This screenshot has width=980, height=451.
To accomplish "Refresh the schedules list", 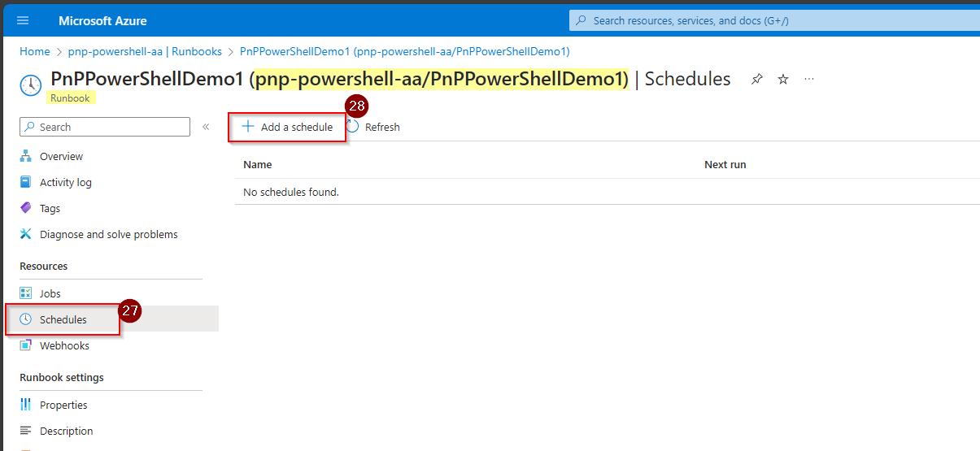I will click(x=373, y=127).
